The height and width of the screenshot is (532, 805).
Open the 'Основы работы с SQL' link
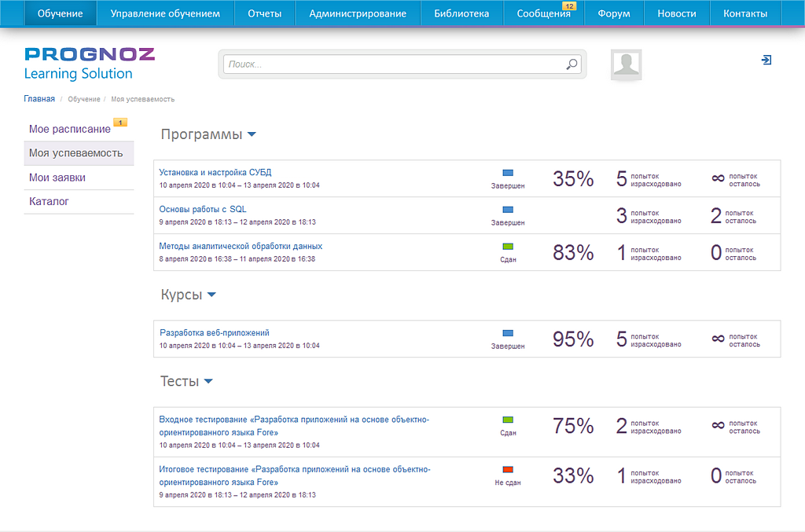pos(202,209)
